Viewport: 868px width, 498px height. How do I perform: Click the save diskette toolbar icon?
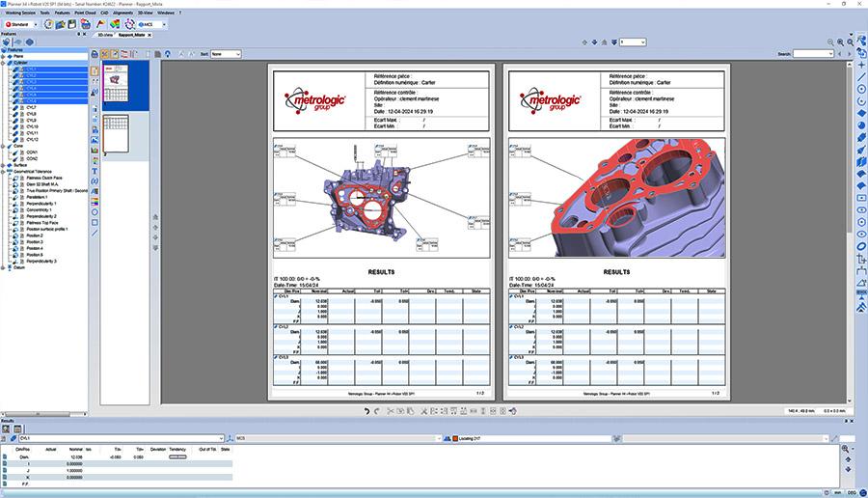pyautogui.click(x=72, y=24)
